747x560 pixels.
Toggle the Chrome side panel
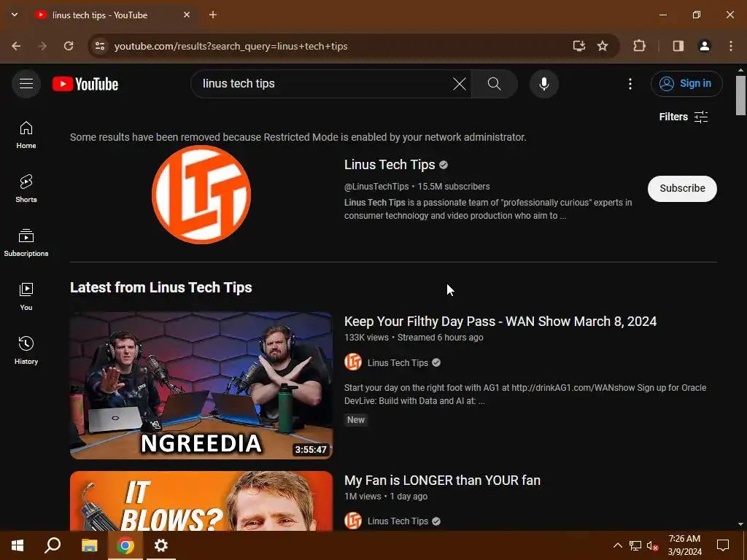(678, 46)
